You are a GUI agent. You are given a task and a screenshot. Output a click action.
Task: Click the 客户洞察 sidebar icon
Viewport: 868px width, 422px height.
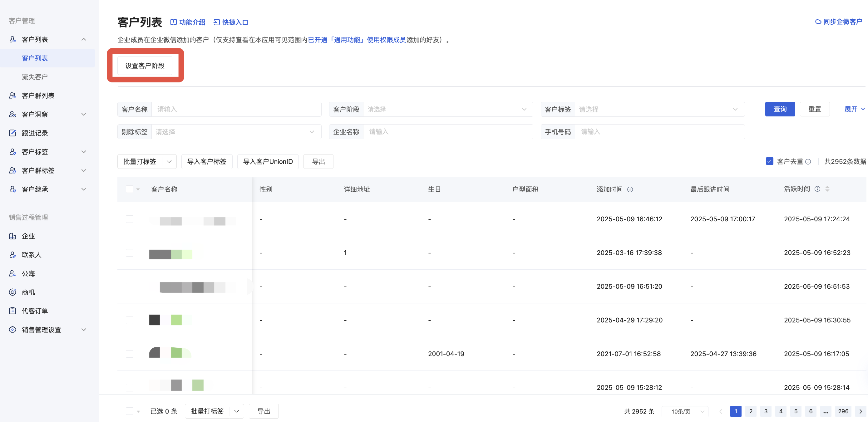(x=12, y=115)
